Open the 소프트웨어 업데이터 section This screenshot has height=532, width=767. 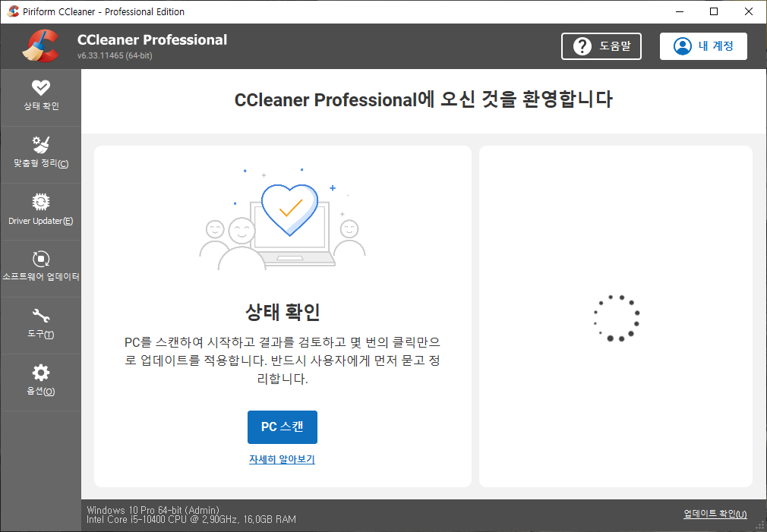pos(40,269)
